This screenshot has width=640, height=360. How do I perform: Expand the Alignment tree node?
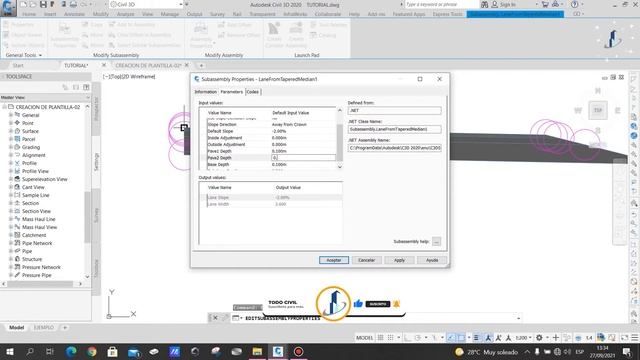[x=11, y=155]
